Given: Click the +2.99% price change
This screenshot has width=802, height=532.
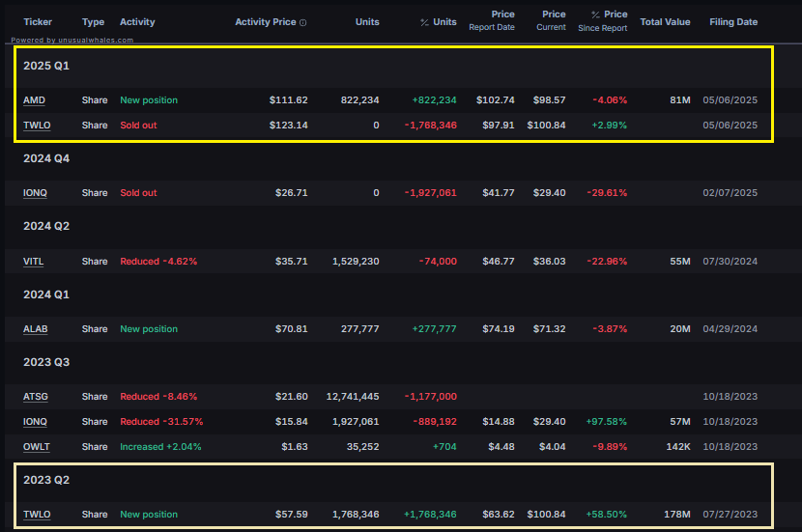Looking at the screenshot, I should tap(609, 126).
